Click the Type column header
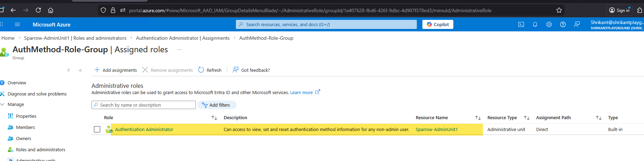The width and height of the screenshot is (644, 161). point(613,118)
